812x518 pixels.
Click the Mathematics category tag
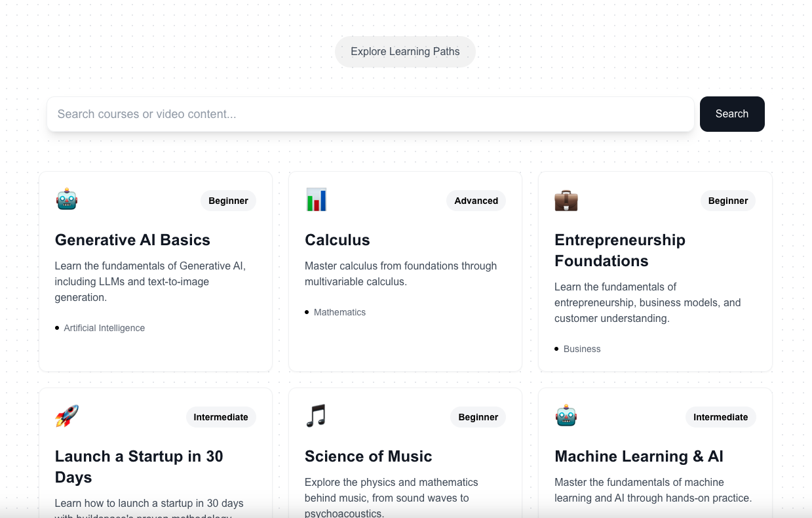click(x=339, y=312)
